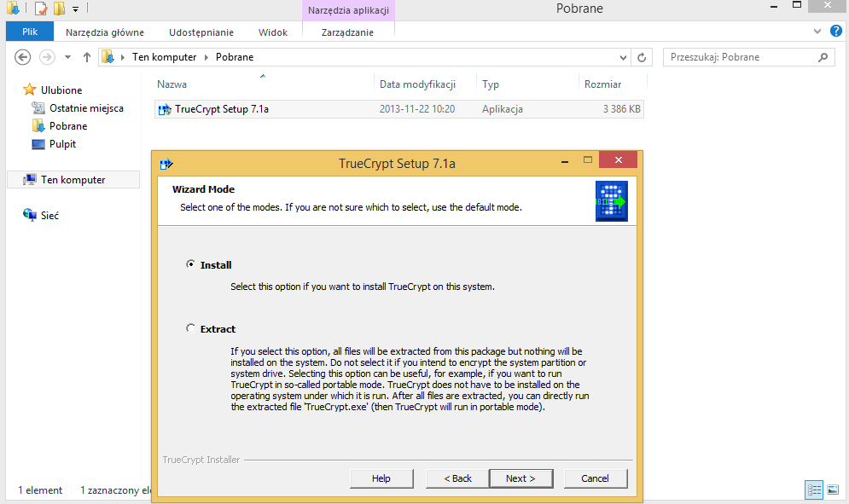Viewport: 849px width, 504px height.
Task: Select Sieć in the navigation pane
Action: click(49, 216)
